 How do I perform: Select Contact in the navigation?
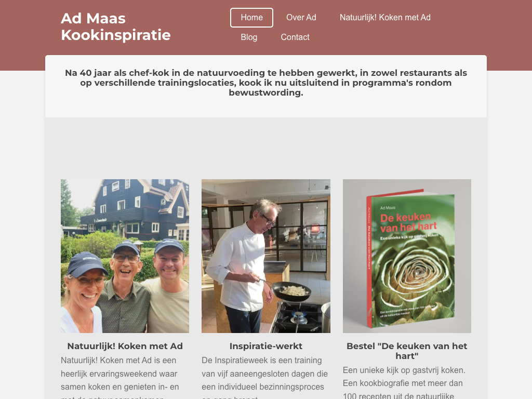295,37
